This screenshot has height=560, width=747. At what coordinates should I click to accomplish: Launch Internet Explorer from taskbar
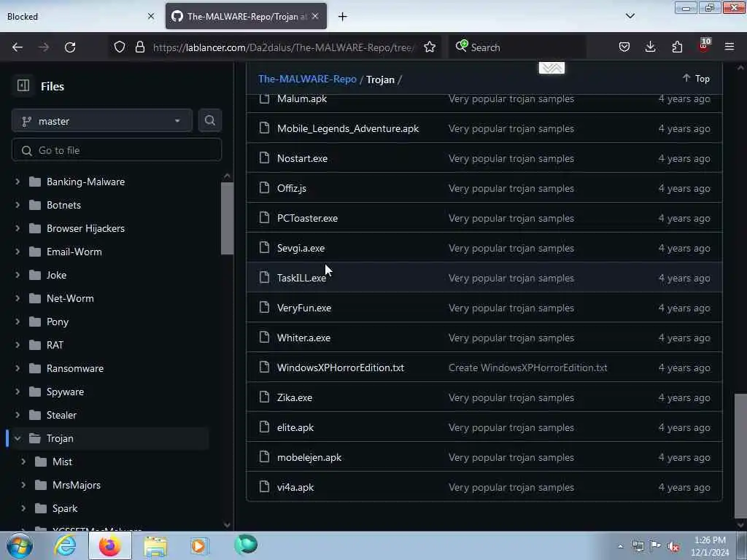(65, 545)
